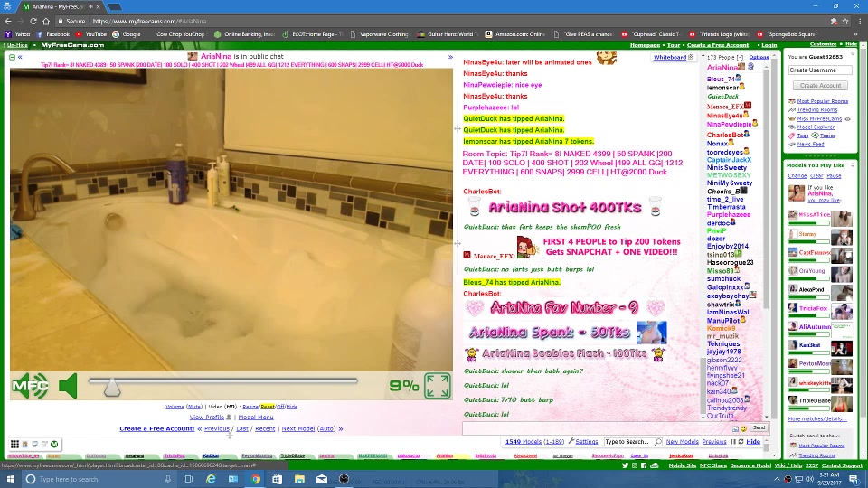The height and width of the screenshot is (488, 868).
Task: Mute the video with the speaker icon
Action: point(68,387)
